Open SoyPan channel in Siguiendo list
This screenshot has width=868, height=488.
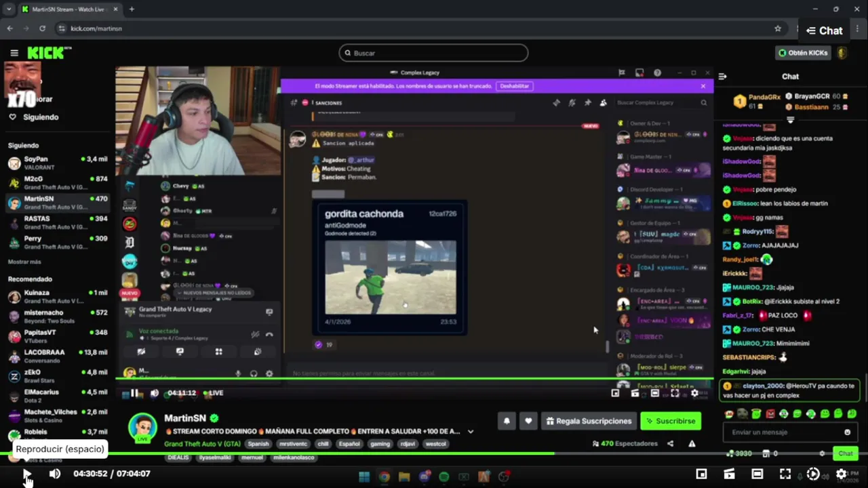coord(58,163)
